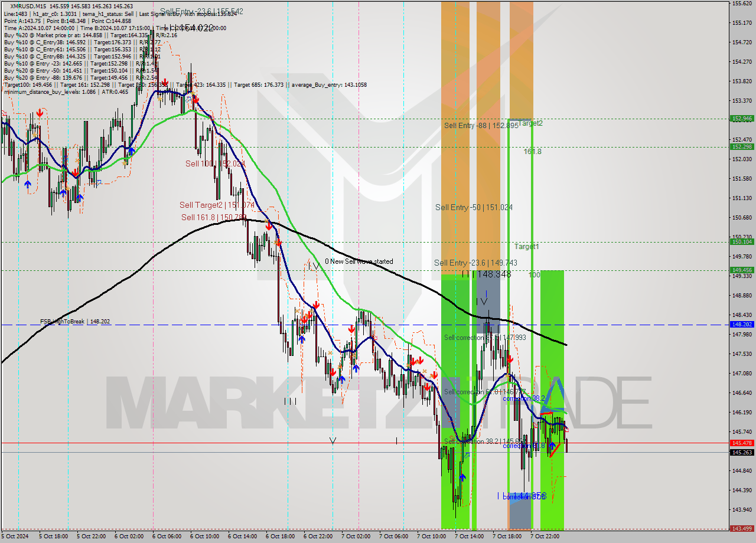Click the Sell Entry -50 | 151.024 label
Image resolution: width=756 pixels, height=543 pixels.
474,207
